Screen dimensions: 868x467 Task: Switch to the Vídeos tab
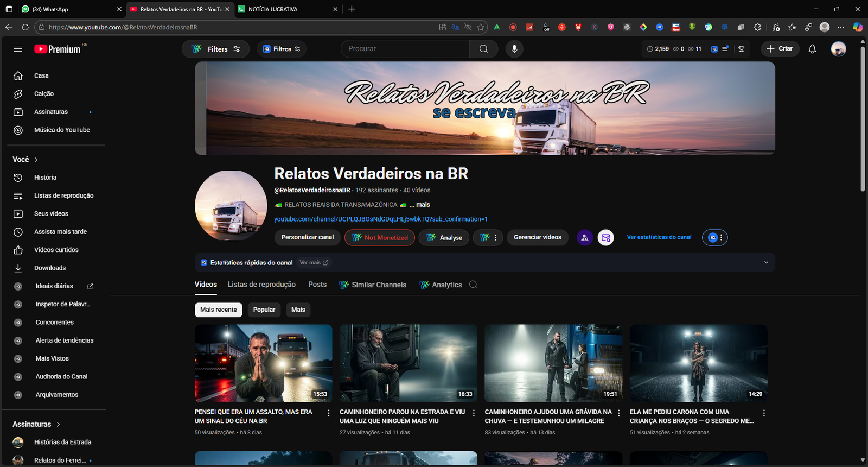[x=206, y=285]
